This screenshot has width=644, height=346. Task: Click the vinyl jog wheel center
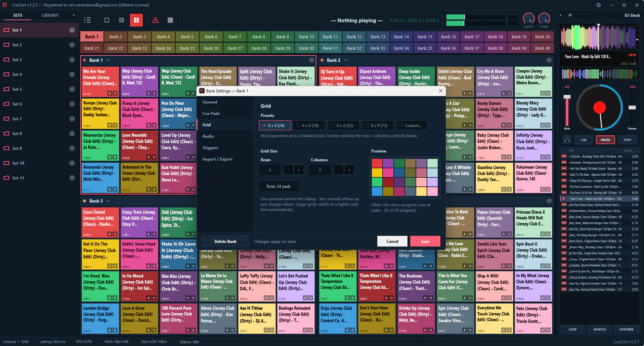(599, 107)
